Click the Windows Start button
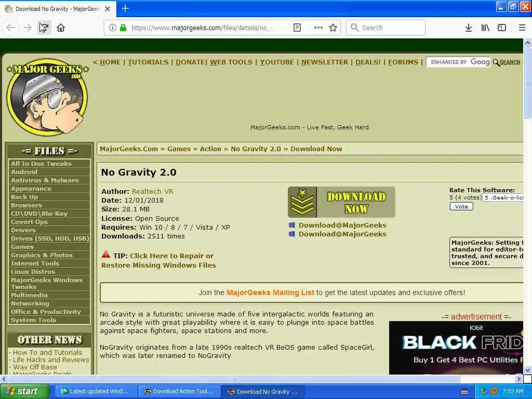This screenshot has width=532, height=399. 24,391
